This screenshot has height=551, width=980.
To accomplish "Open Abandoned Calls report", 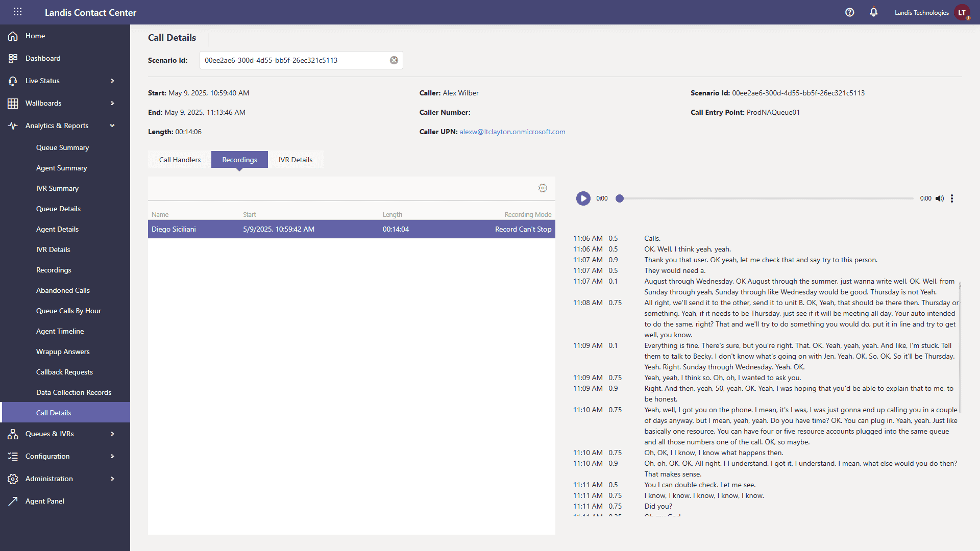I will 63,290.
